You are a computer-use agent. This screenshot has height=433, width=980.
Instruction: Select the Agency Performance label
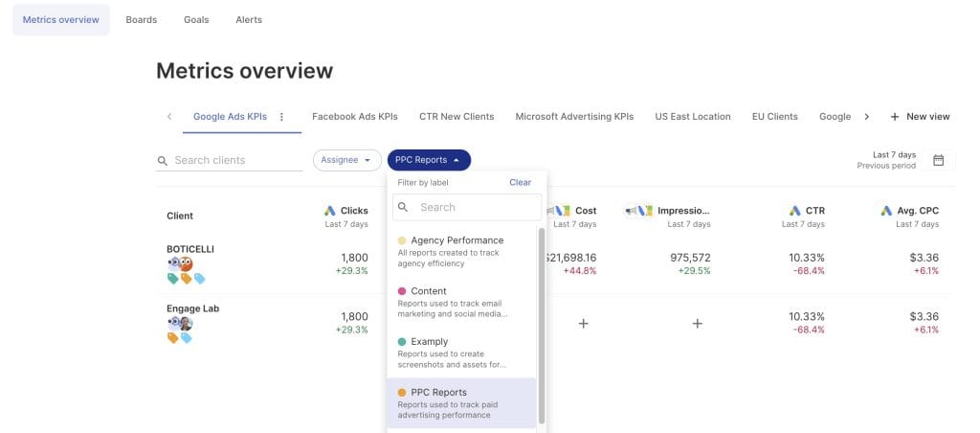coord(461,252)
